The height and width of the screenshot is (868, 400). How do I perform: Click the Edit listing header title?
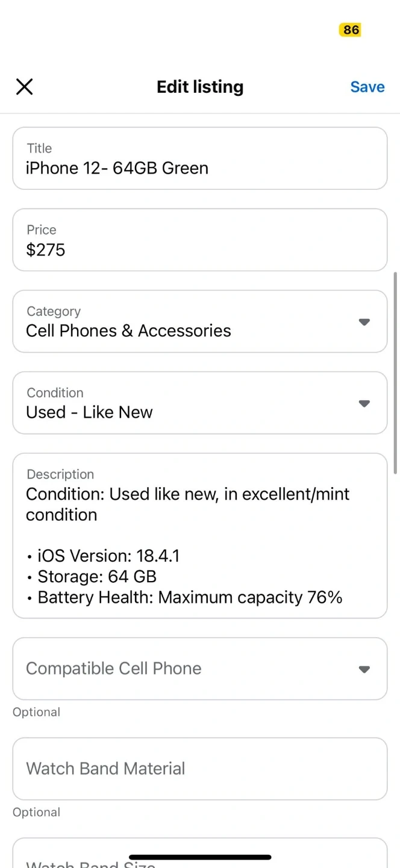[x=200, y=87]
